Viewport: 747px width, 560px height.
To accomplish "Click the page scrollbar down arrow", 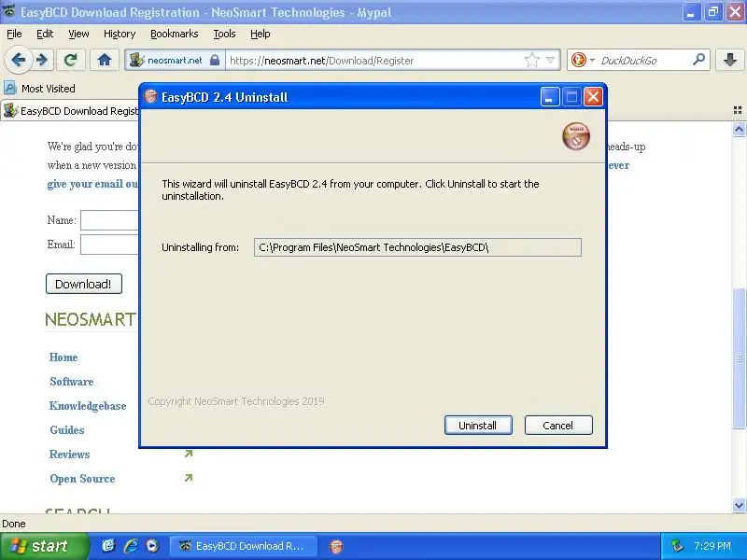I will 739,505.
